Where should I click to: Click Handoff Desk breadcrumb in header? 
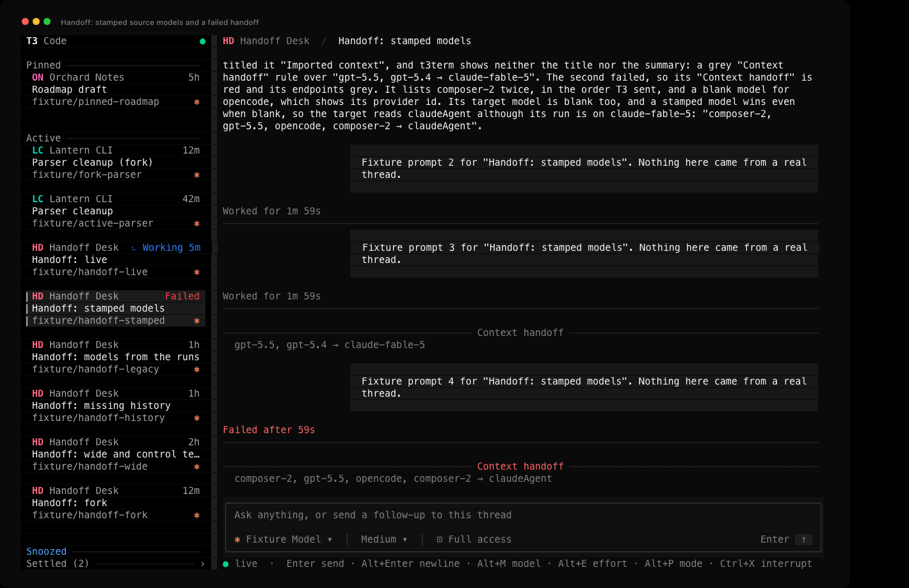click(x=275, y=41)
